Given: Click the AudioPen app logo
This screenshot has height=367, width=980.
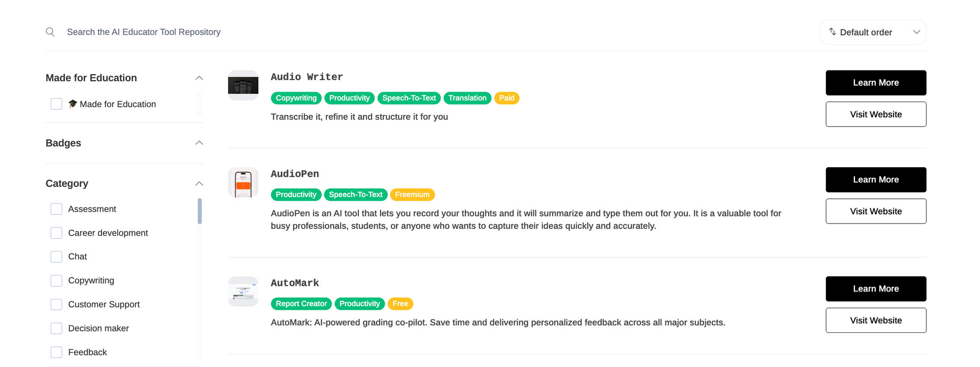Looking at the screenshot, I should coord(243,182).
